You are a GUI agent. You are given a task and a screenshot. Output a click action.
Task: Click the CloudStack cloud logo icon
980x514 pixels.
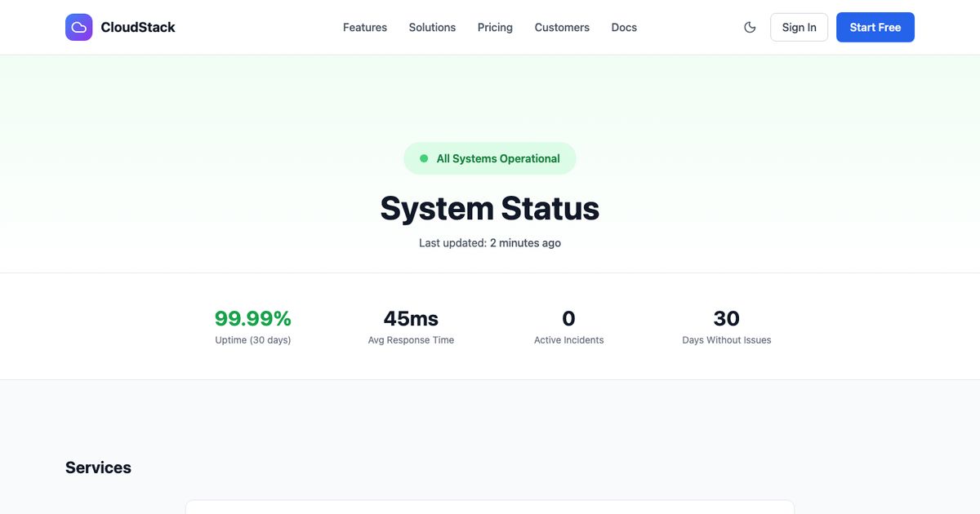tap(79, 27)
